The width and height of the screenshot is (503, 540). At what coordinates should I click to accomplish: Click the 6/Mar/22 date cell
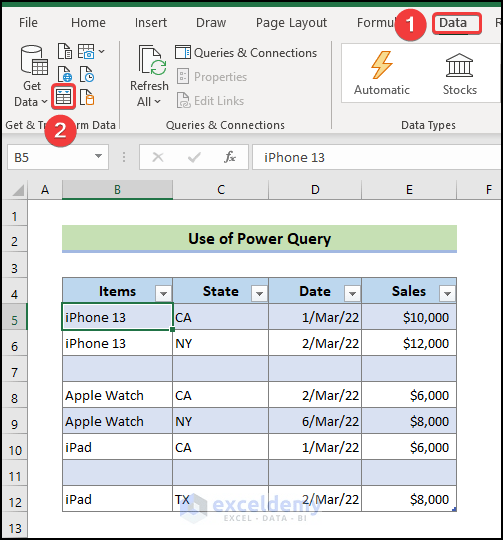pyautogui.click(x=315, y=421)
